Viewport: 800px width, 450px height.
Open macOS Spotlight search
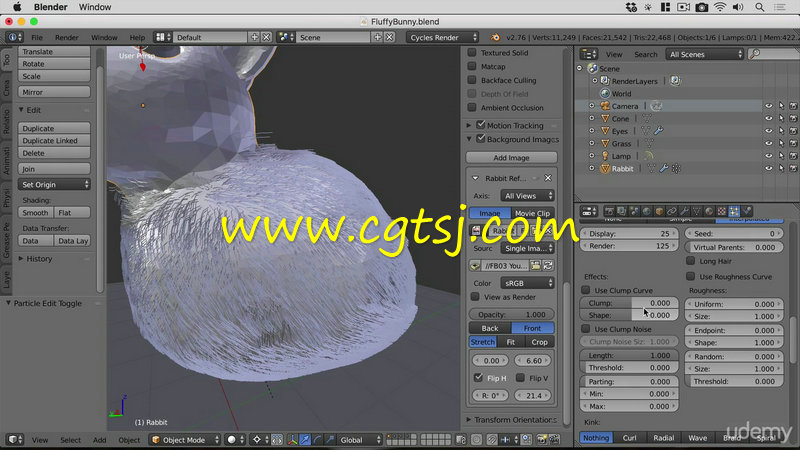[x=760, y=7]
